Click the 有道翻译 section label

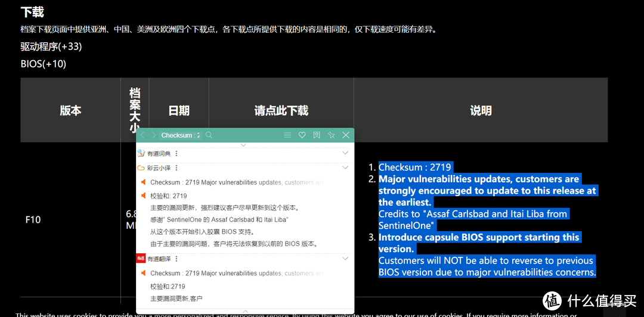click(x=159, y=259)
